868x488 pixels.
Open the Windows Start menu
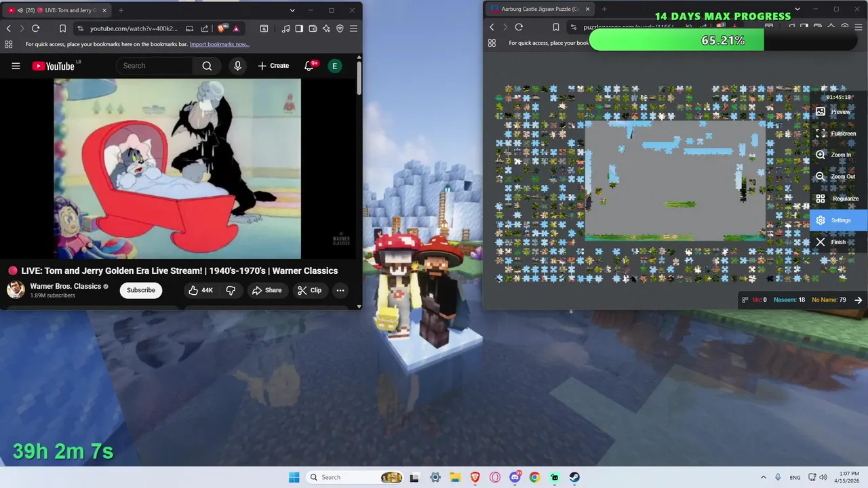[x=294, y=477]
